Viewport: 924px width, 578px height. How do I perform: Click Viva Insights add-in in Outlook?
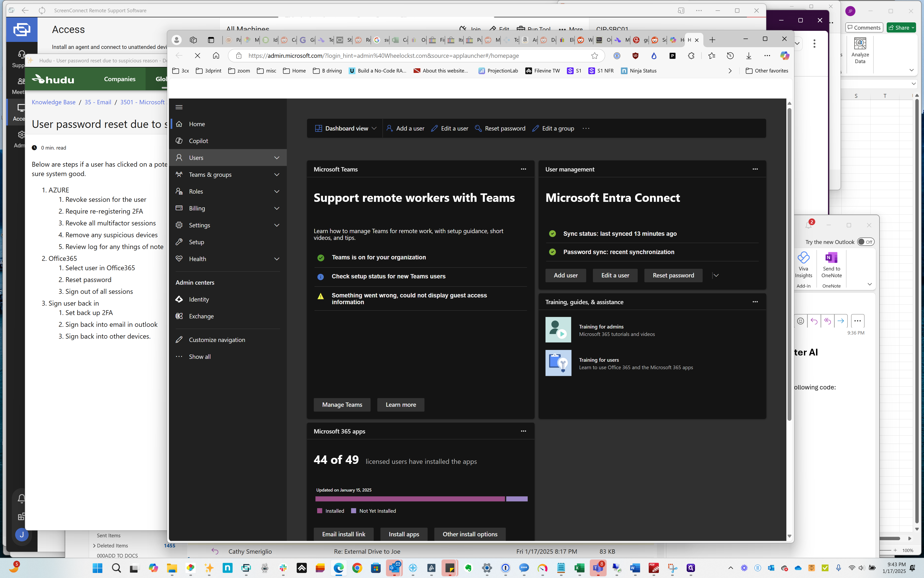pos(803,265)
